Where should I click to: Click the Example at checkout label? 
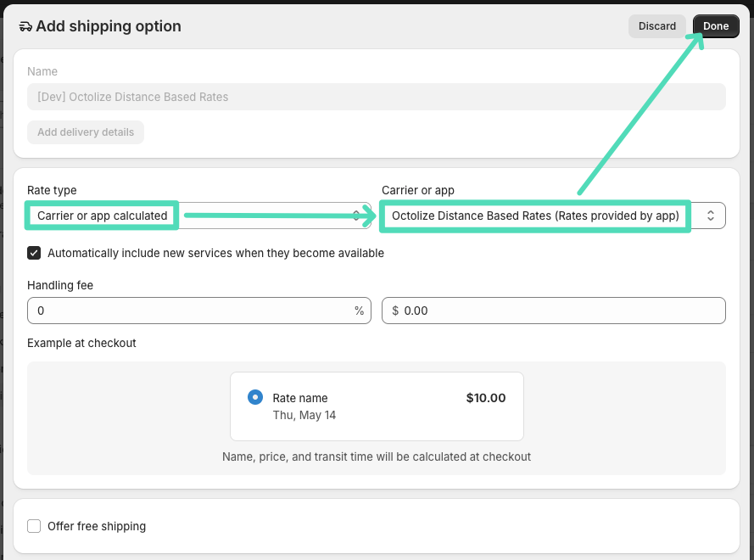pos(81,343)
